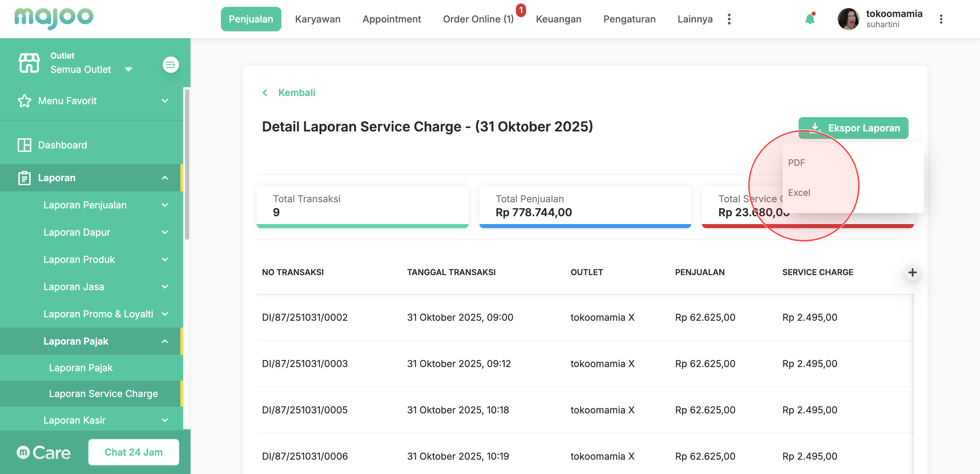Viewport: 980px width, 474px height.
Task: Choose Excel export option
Action: (x=799, y=193)
